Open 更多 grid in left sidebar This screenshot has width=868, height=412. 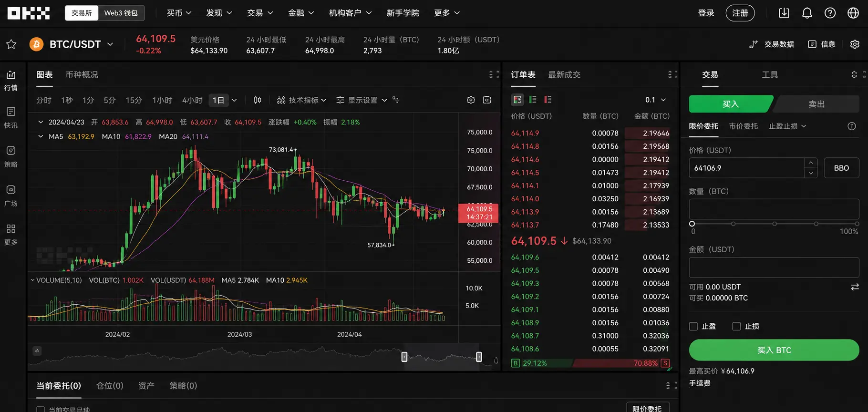tap(11, 235)
